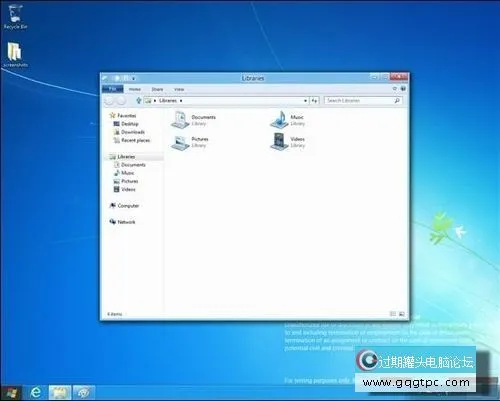Click the arrow after Libraries in the breadcrumb

click(x=181, y=100)
